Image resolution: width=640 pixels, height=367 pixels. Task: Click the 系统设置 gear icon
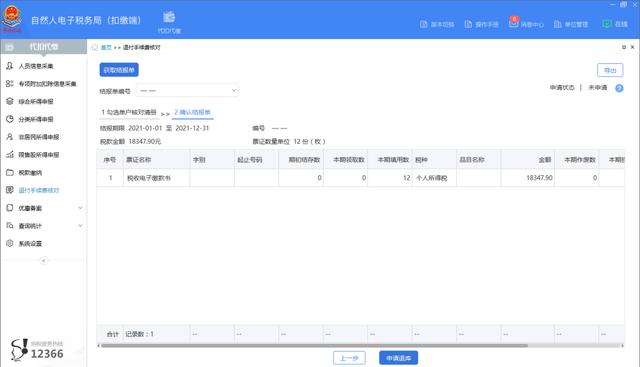[x=9, y=243]
